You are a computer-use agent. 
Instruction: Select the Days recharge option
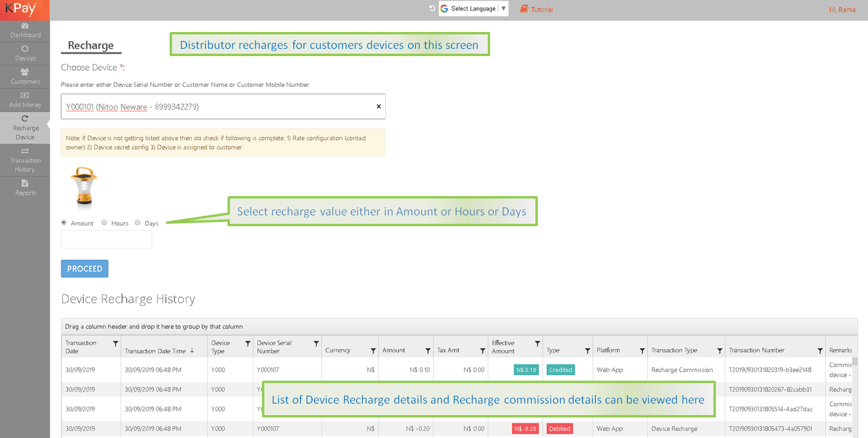click(x=138, y=223)
